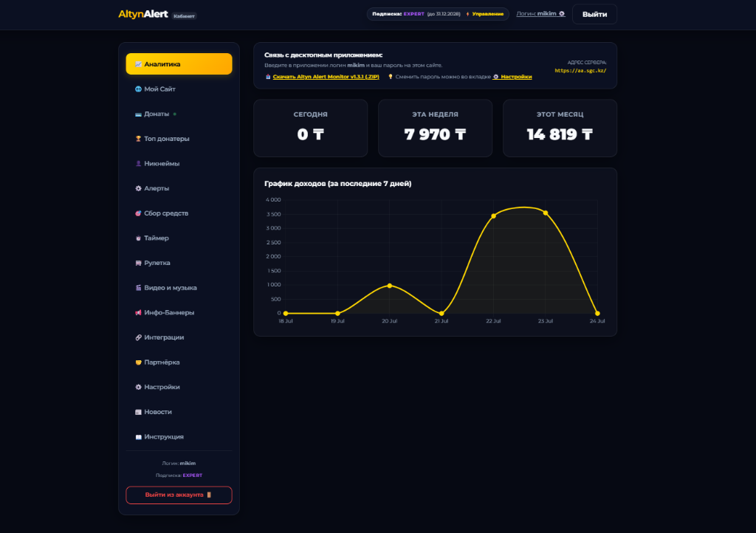Click the megaphone icon beside Инфо-Баннеры

coord(138,313)
